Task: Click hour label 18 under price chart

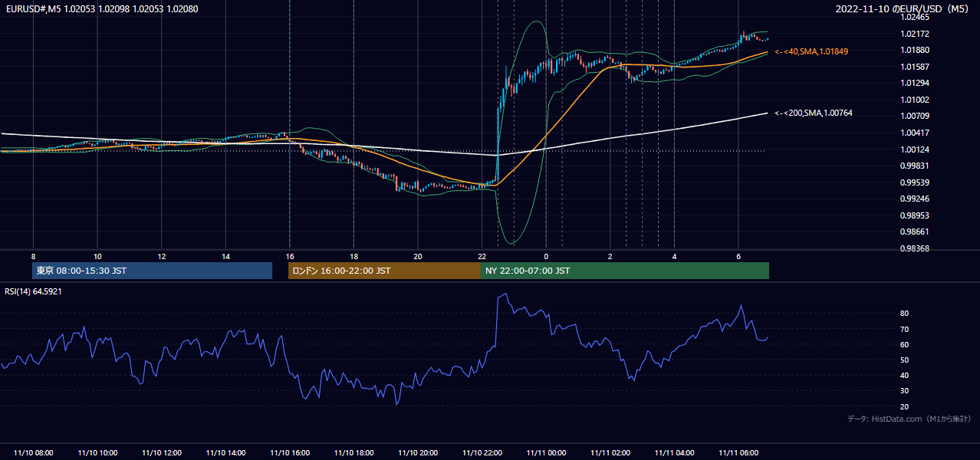Action: point(354,256)
